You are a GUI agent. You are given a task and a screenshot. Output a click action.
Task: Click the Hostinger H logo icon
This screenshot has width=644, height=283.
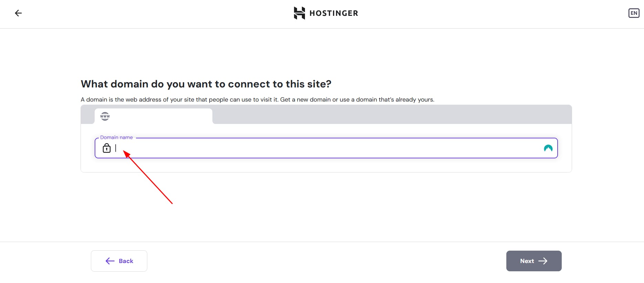pos(299,13)
